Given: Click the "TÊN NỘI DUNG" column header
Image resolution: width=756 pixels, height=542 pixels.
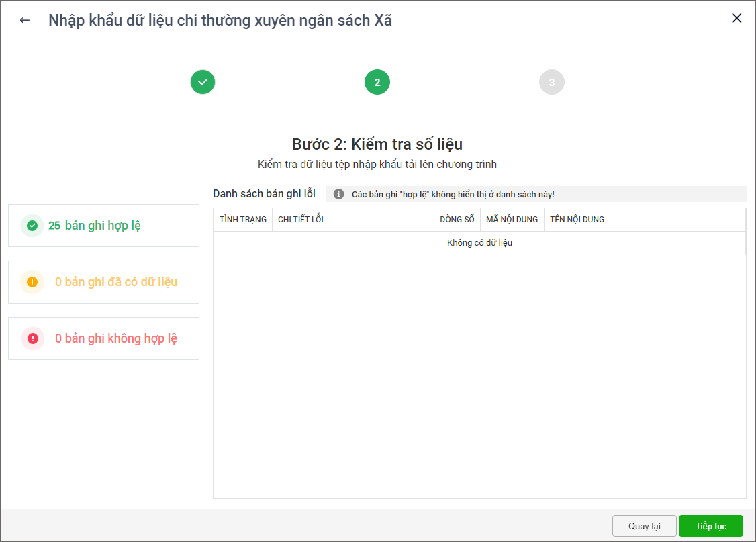Looking at the screenshot, I should pyautogui.click(x=577, y=220).
